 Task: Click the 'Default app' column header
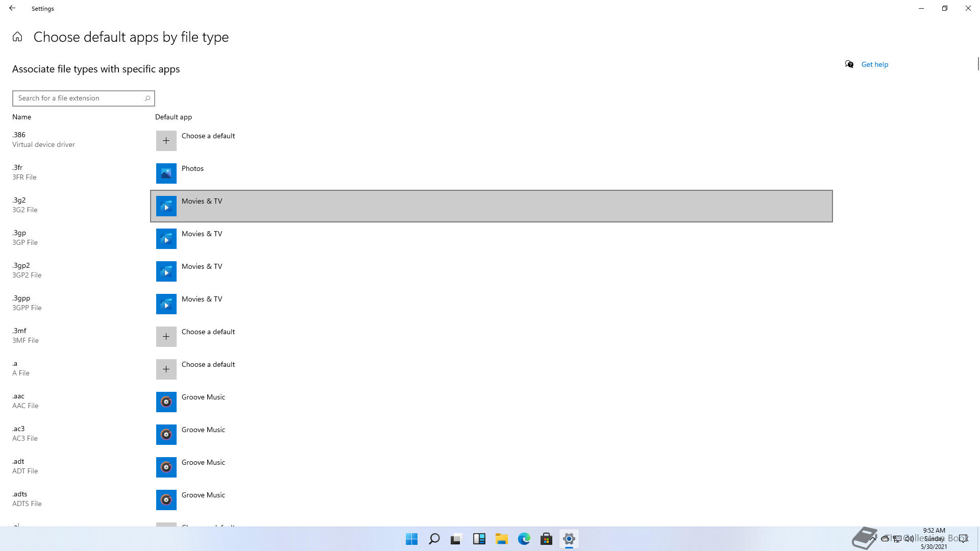[174, 117]
